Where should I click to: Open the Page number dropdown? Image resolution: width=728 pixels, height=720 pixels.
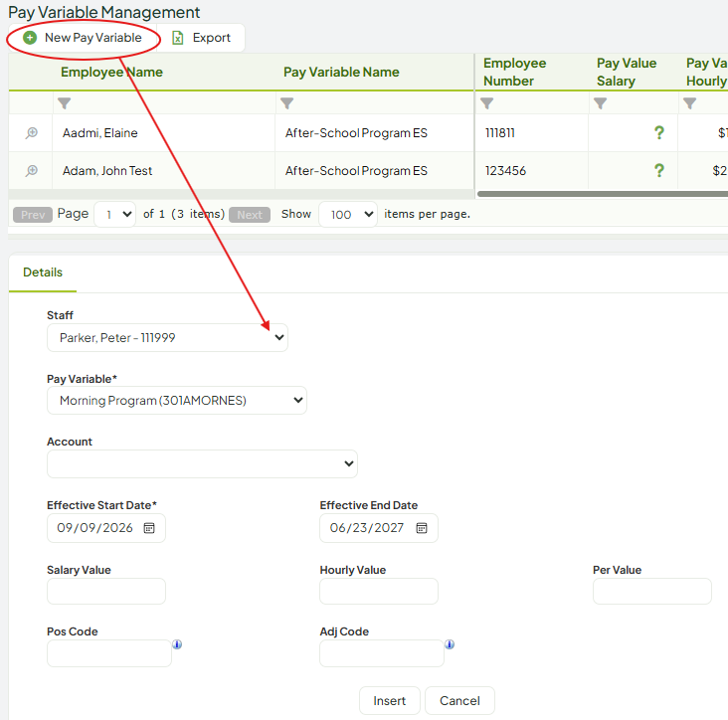pyautogui.click(x=115, y=215)
